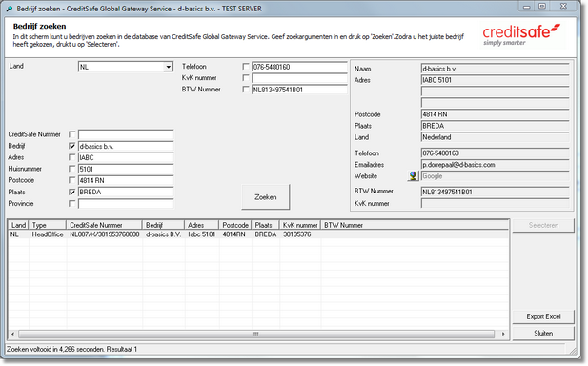The image size is (588, 366).
Task: Tick the BTW Nummer checkbox
Action: tap(246, 90)
